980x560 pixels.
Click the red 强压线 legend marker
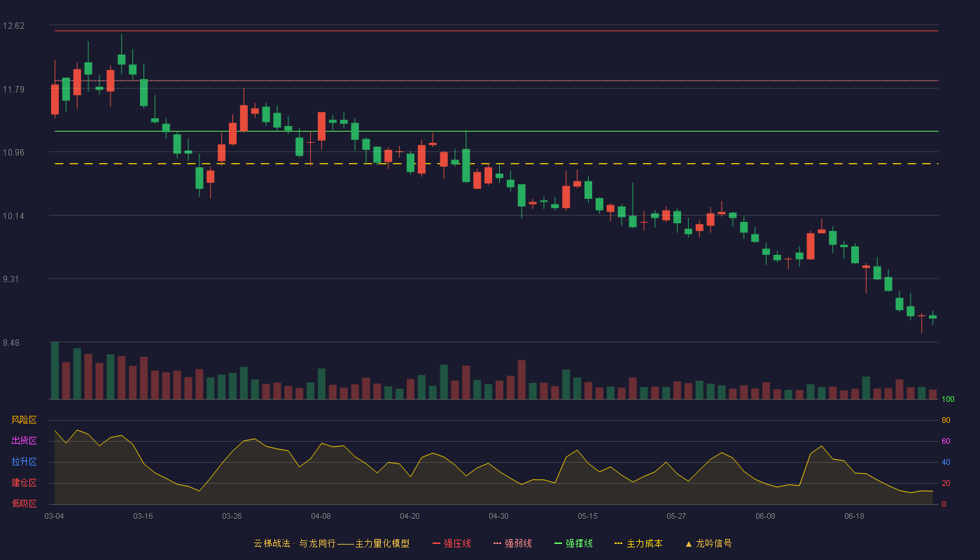pos(437,543)
